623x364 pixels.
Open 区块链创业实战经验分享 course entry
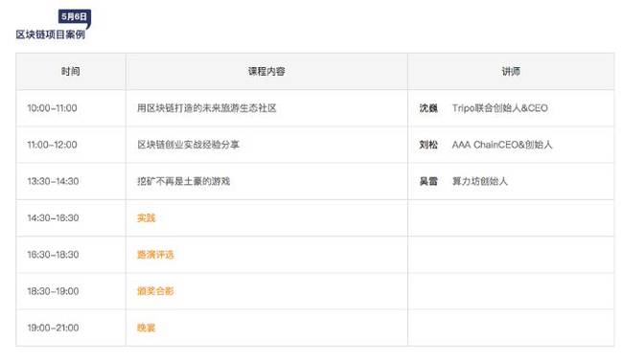tap(188, 145)
